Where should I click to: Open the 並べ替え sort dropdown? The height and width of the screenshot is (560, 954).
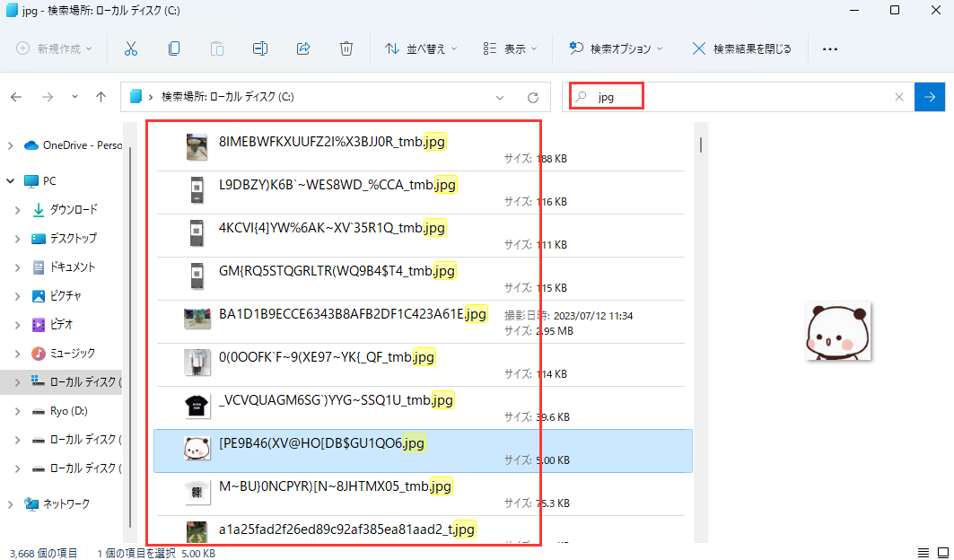pyautogui.click(x=421, y=48)
